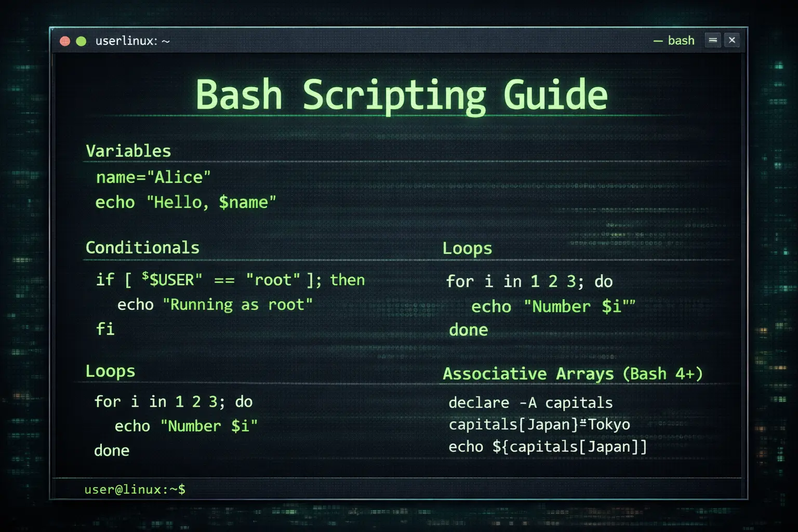Select "Associative Arrays (Bash 4+)" heading

click(x=573, y=374)
